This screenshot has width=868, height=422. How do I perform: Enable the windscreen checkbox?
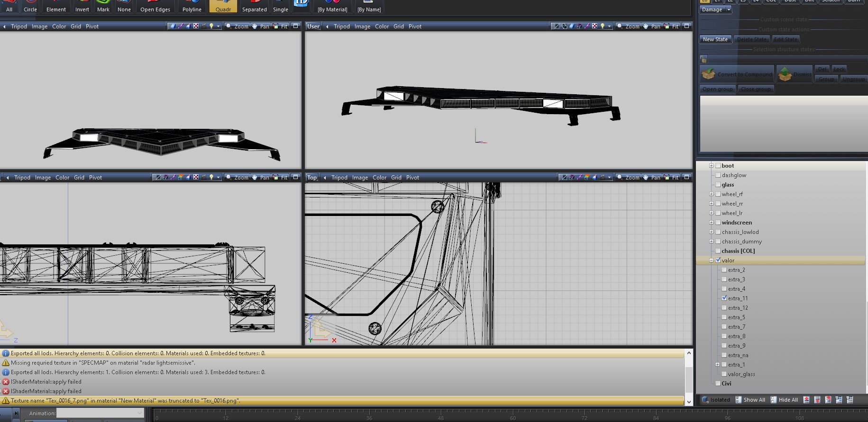[718, 223]
